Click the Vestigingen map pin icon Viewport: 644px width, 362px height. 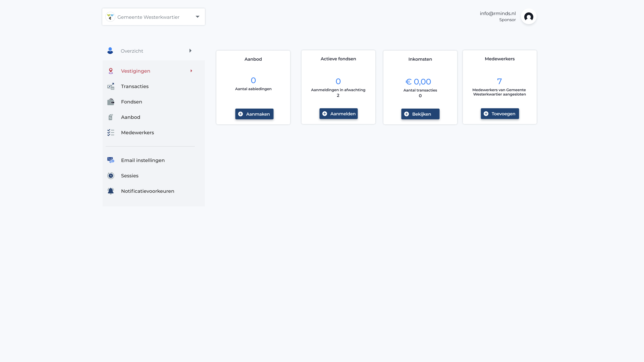click(111, 71)
